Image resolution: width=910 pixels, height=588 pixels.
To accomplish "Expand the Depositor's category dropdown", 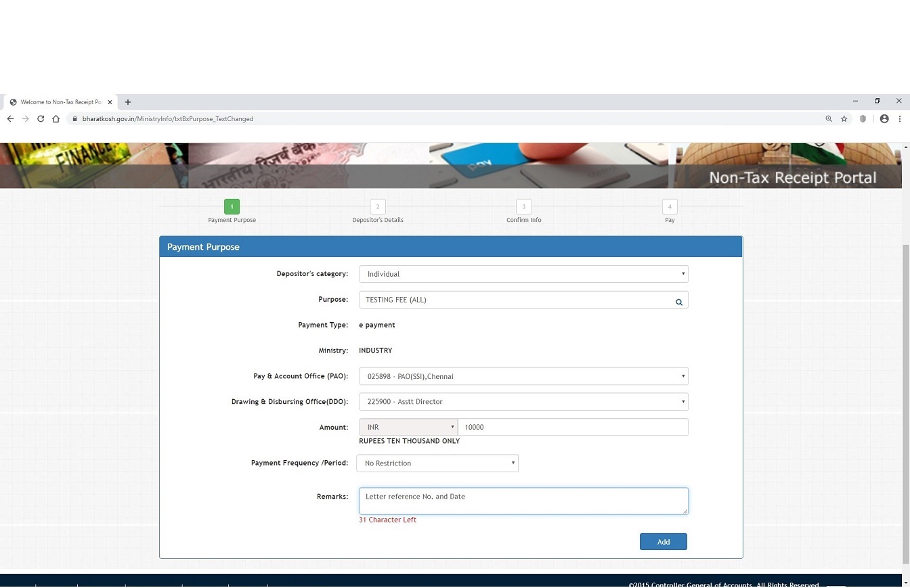I will (x=523, y=274).
